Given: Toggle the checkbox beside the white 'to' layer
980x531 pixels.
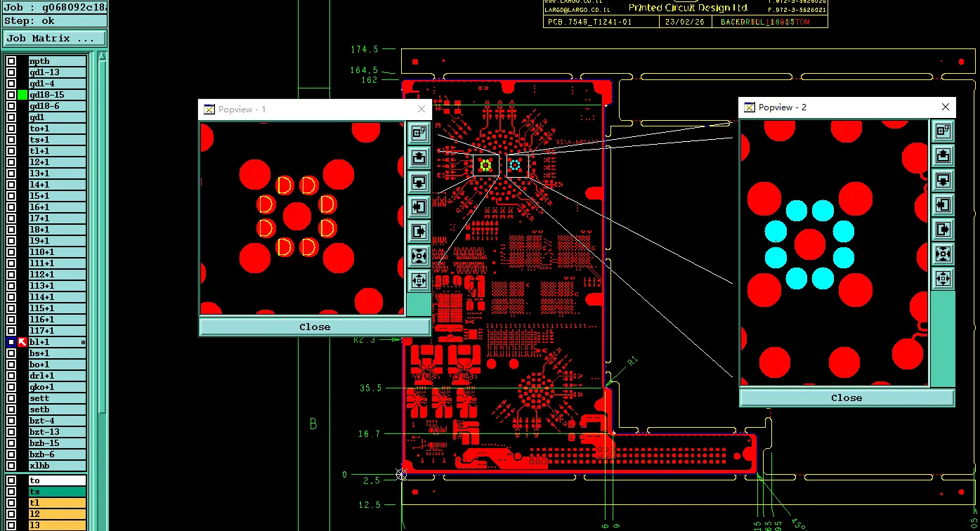Looking at the screenshot, I should click(11, 480).
